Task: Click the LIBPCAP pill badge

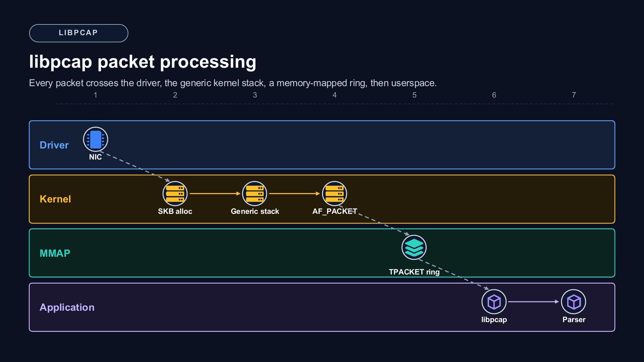Action: point(78,33)
